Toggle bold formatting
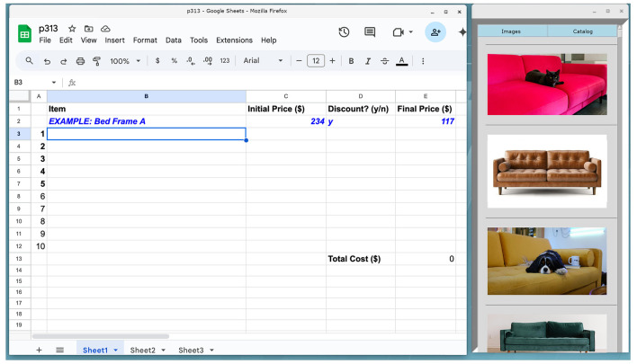This screenshot has height=364, width=637. click(x=351, y=61)
